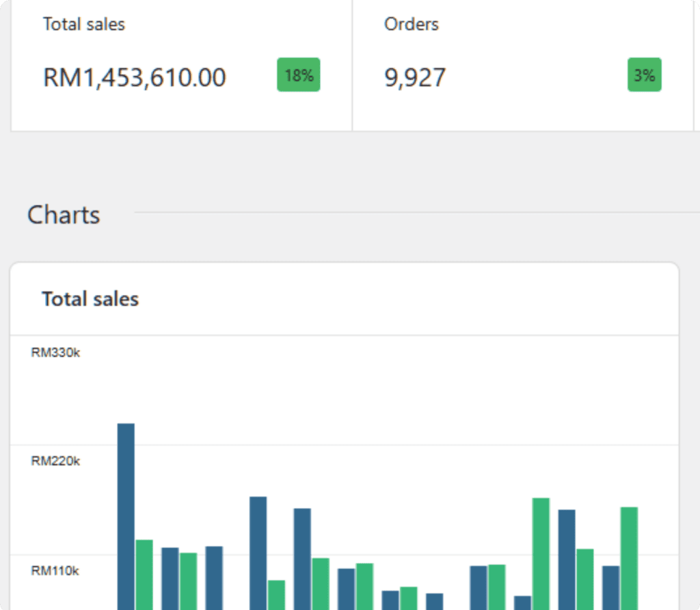The image size is (700, 610).
Task: Click the last green bar in chart
Action: (x=629, y=558)
